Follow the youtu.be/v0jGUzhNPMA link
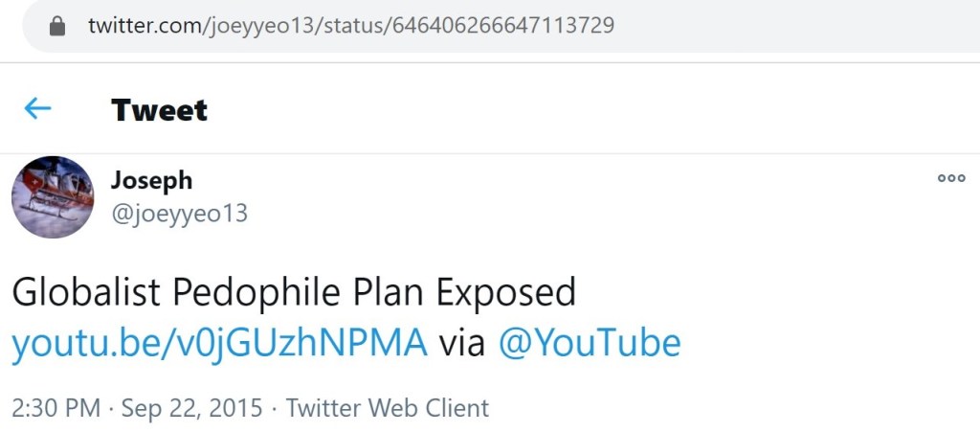The image size is (980, 432). click(219, 342)
